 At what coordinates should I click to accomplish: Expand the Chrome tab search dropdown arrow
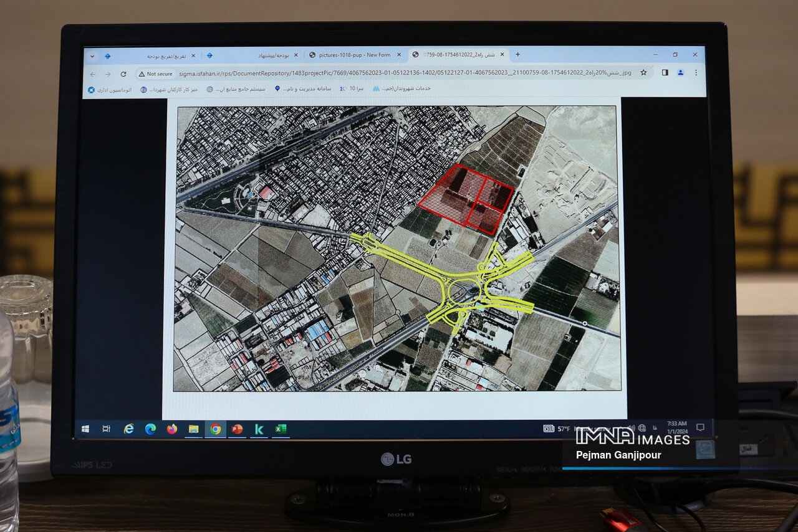point(93,55)
